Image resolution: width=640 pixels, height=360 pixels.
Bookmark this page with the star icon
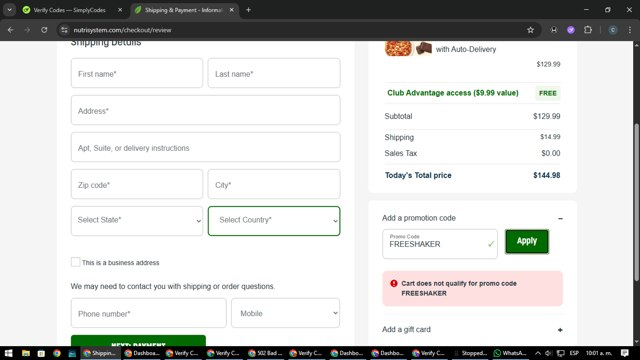point(530,30)
